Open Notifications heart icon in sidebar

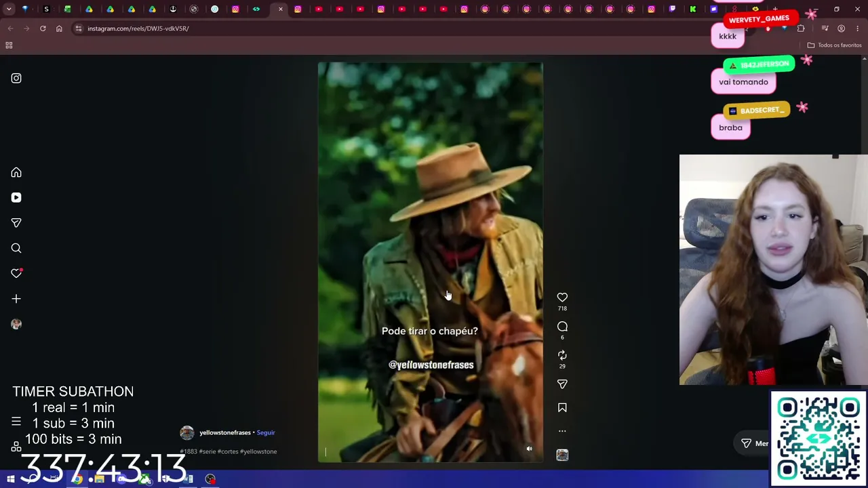[x=16, y=273]
